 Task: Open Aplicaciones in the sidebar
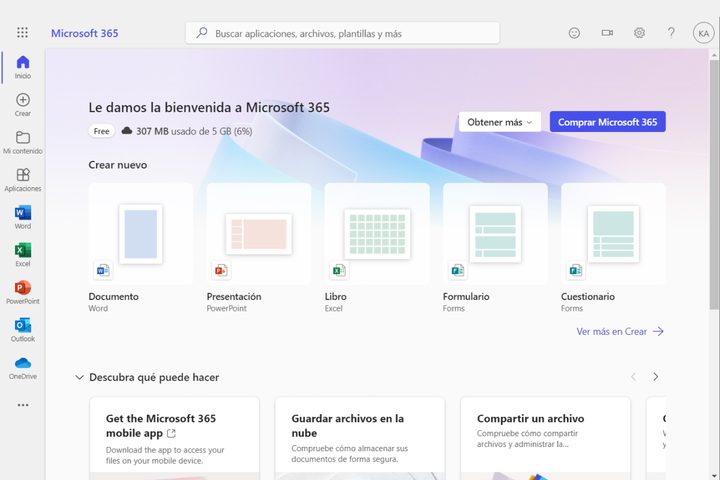(22, 180)
